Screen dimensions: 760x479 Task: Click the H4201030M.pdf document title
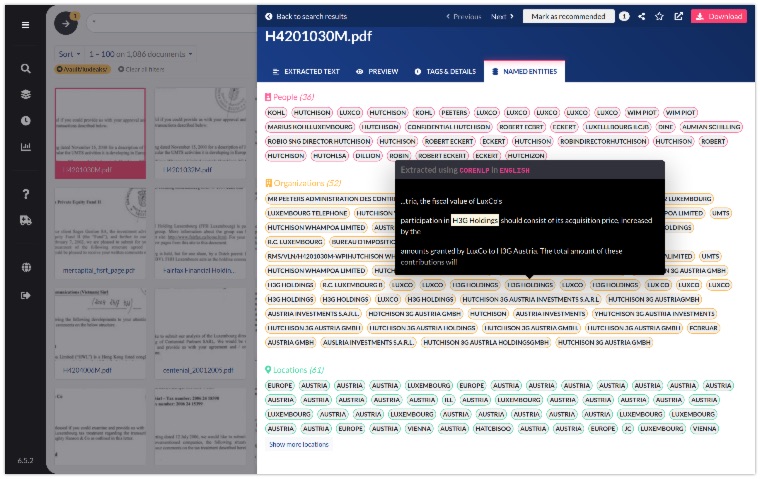(318, 36)
